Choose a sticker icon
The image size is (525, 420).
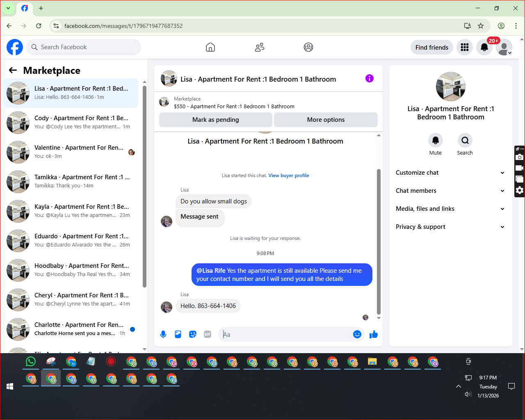[193, 334]
